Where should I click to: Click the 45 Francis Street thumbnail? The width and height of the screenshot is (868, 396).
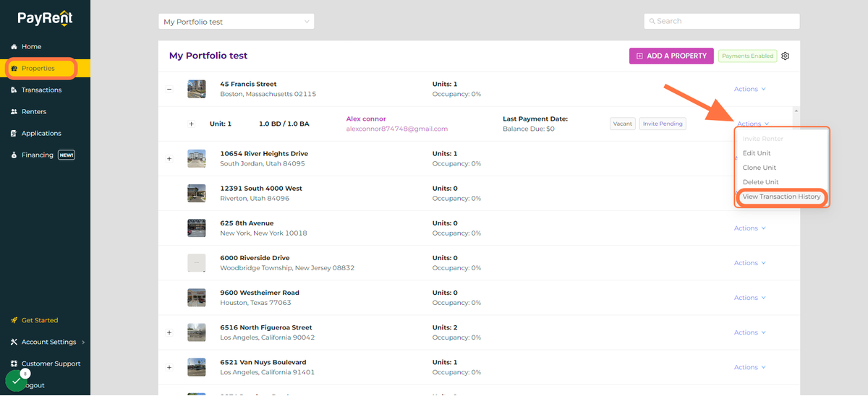[196, 89]
